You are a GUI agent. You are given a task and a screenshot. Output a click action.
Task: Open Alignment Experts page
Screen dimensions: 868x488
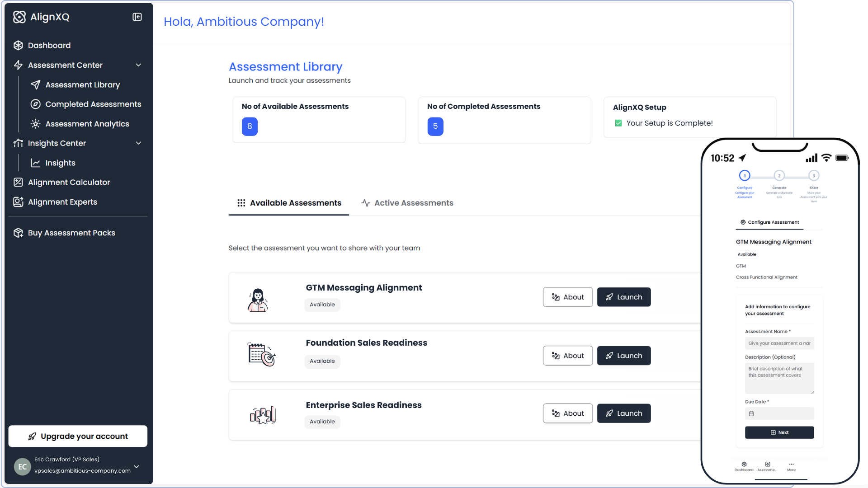(62, 202)
